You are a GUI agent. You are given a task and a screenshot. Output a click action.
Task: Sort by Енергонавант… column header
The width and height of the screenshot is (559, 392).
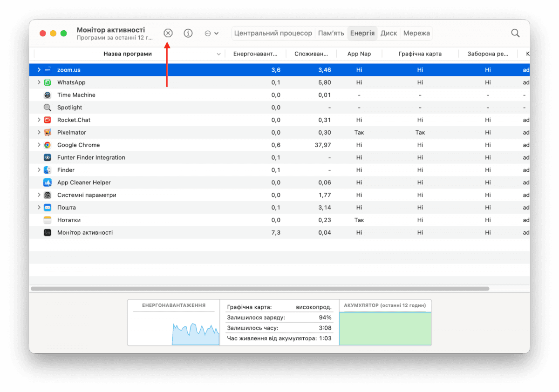click(x=256, y=54)
